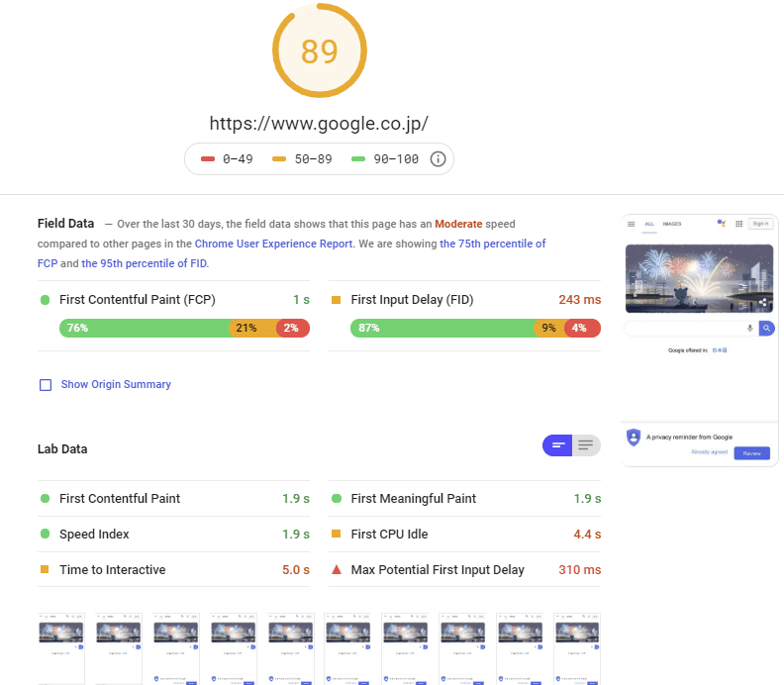The width and height of the screenshot is (784, 685).
Task: Switch Lab Data to compact bar view
Action: pos(557,445)
